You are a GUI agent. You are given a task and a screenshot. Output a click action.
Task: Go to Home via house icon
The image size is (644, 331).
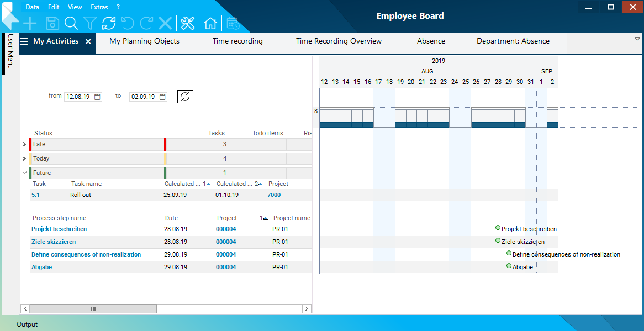(x=210, y=23)
